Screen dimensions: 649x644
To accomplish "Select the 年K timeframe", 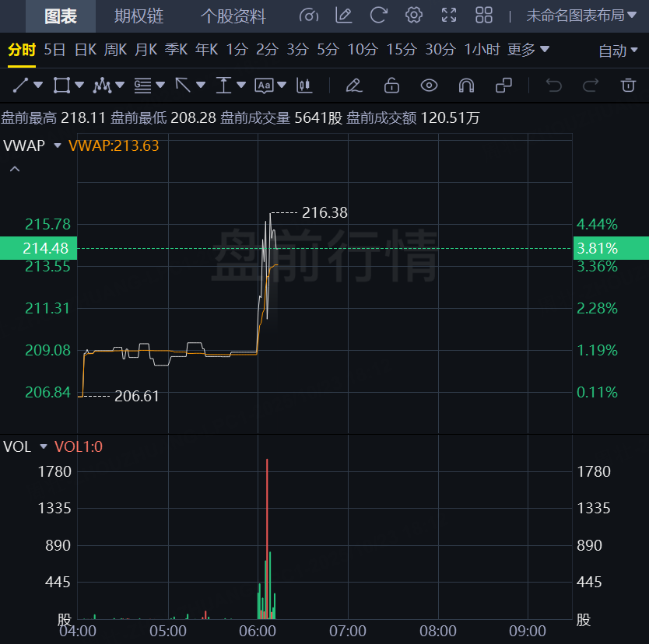I will coord(206,50).
